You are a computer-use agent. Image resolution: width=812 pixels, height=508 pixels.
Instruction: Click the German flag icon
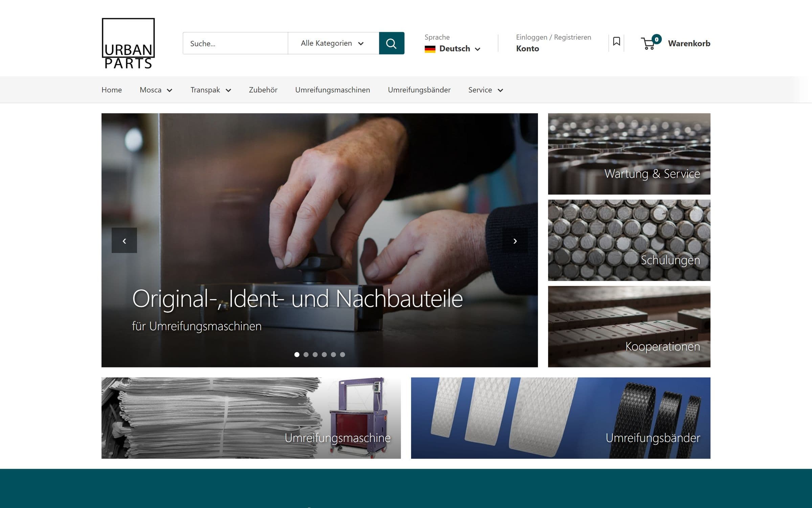coord(430,49)
